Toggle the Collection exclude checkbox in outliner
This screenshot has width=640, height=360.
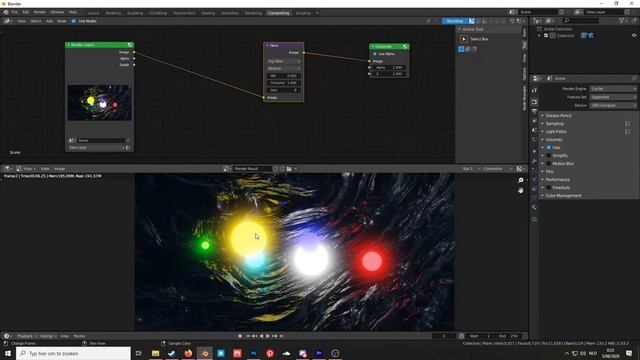click(546, 36)
